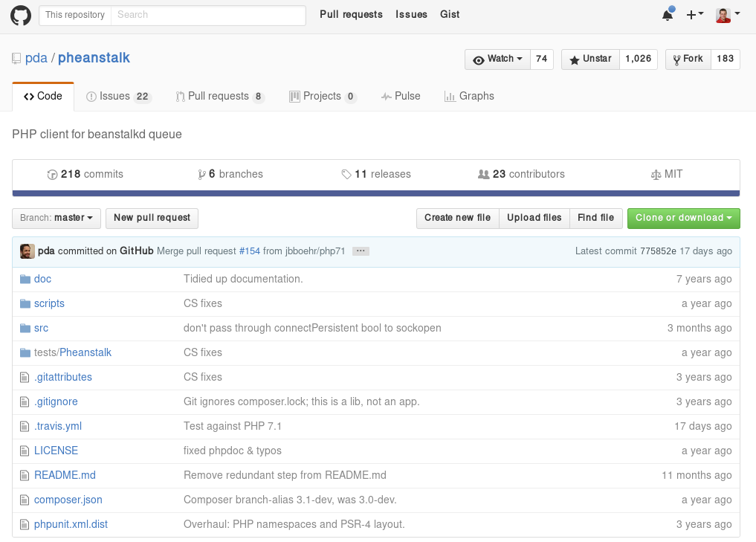Click Create new file button

(x=458, y=218)
